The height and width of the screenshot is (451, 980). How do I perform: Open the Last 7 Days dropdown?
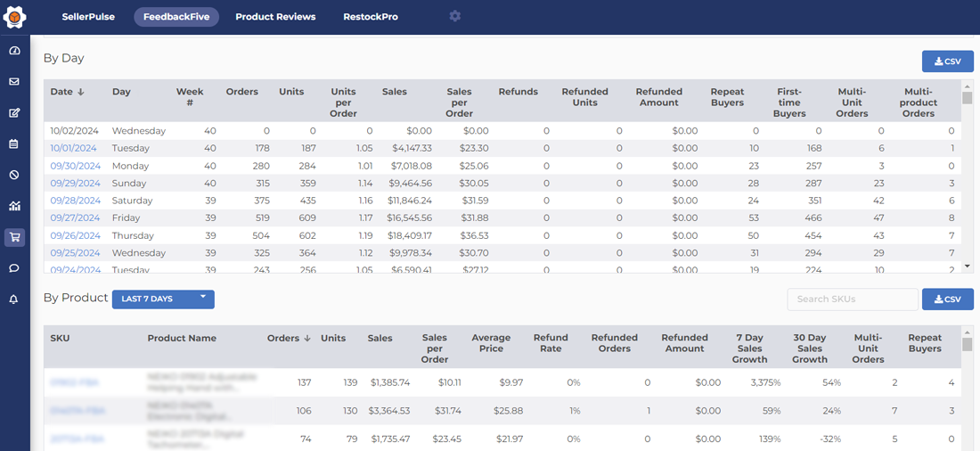[163, 299]
